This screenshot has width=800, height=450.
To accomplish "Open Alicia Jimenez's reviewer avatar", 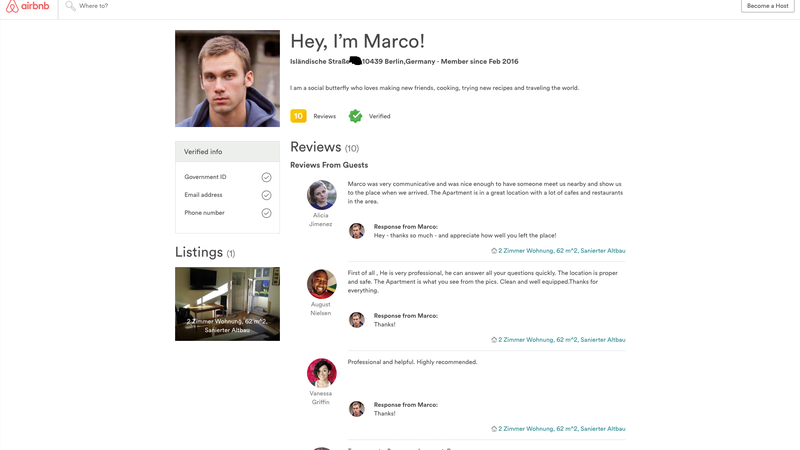I will [x=321, y=195].
